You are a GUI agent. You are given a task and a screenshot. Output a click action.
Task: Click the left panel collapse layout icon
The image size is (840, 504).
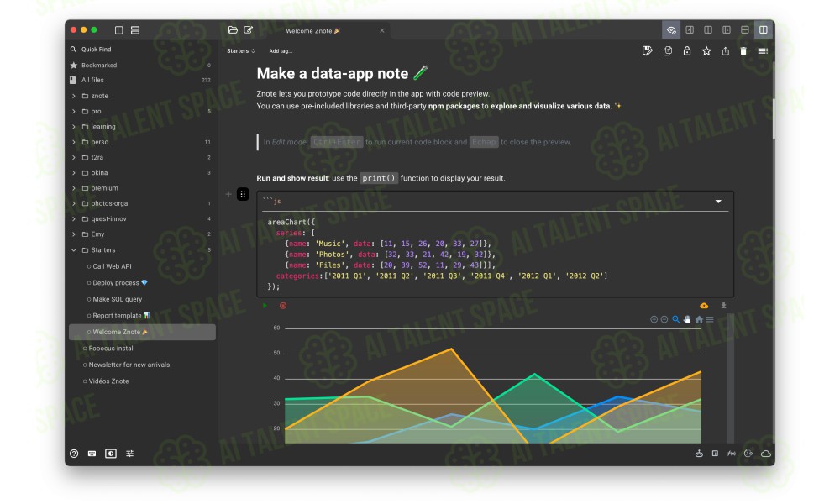click(727, 30)
